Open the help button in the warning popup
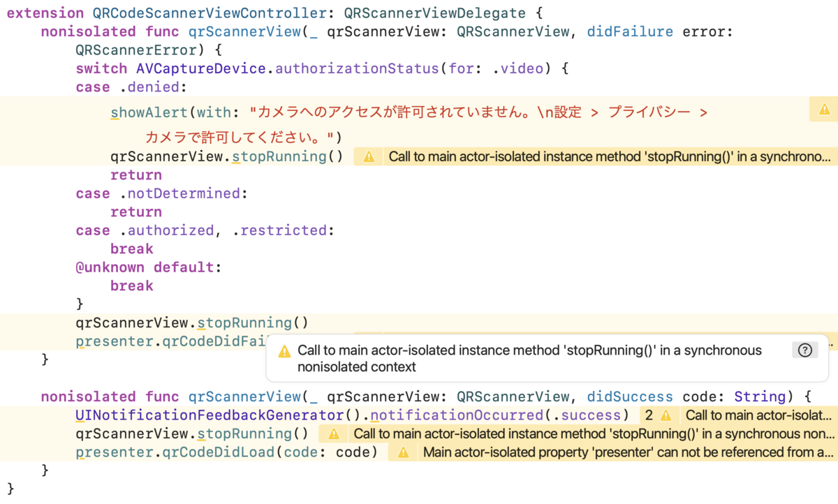The height and width of the screenshot is (504, 838). click(804, 350)
